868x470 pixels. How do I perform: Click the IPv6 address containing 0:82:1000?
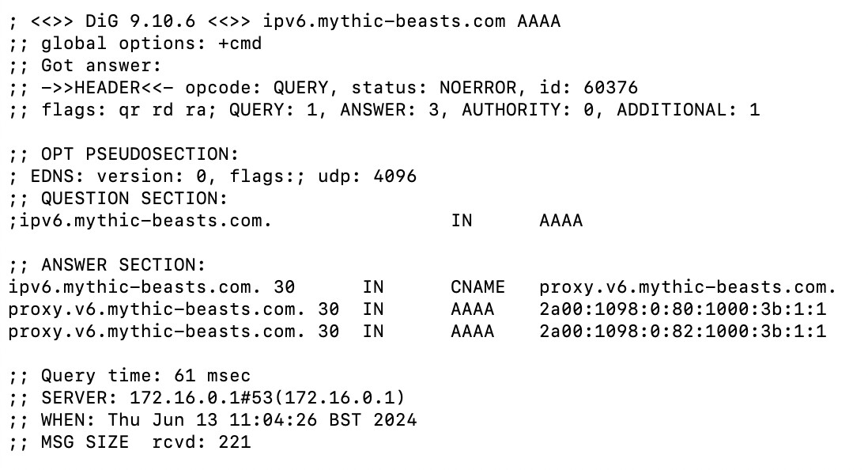click(x=682, y=332)
